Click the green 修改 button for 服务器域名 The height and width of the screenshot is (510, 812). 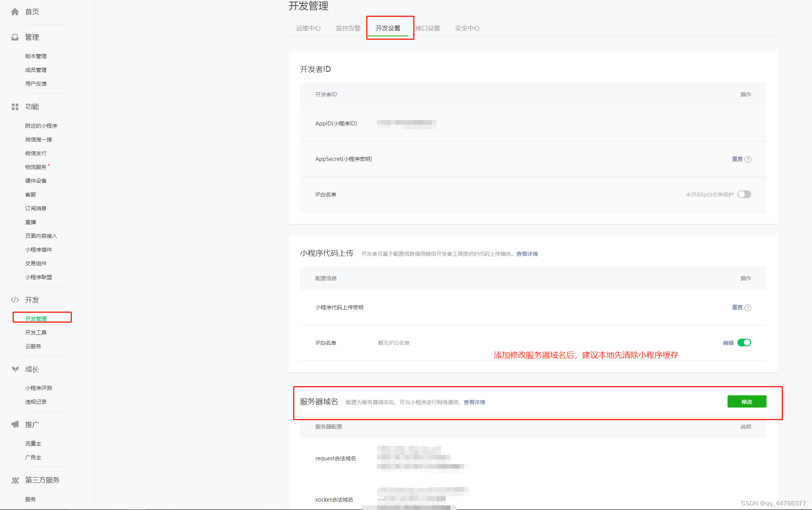746,402
